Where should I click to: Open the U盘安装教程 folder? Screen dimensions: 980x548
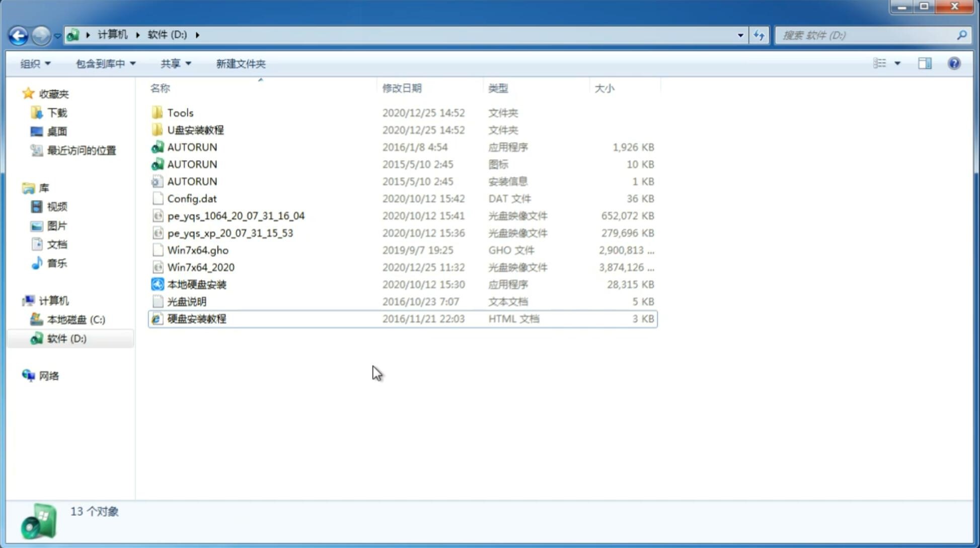point(195,129)
